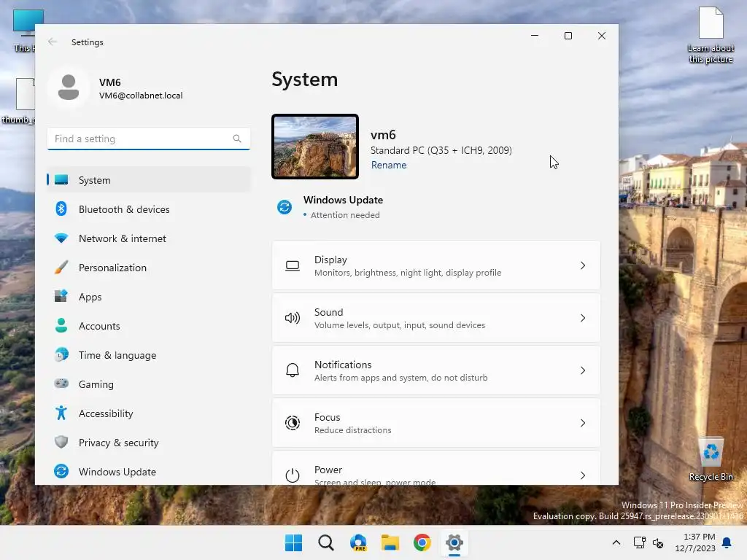Image resolution: width=747 pixels, height=560 pixels.
Task: Click the Display laptop icon
Action: (x=293, y=265)
